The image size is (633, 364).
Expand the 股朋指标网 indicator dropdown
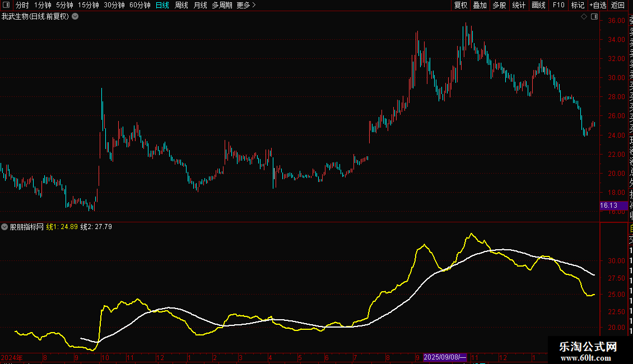click(x=4, y=227)
